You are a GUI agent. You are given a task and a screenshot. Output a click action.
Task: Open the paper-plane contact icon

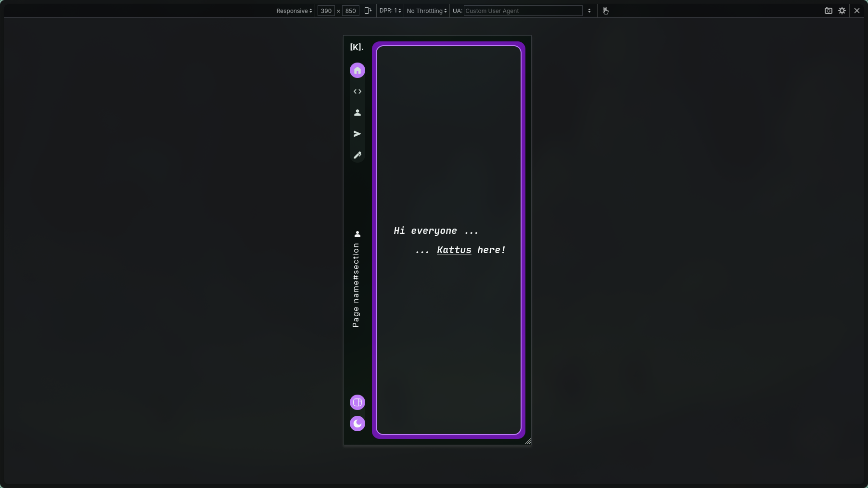point(357,134)
